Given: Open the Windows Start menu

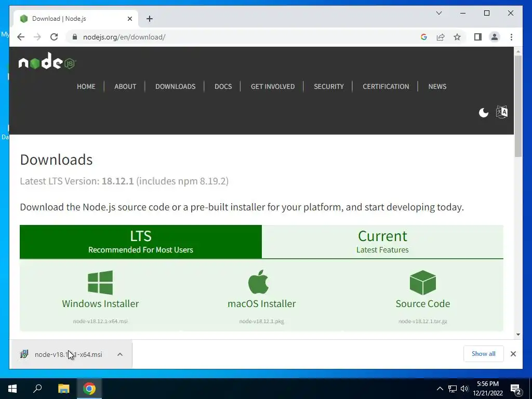Looking at the screenshot, I should click(x=12, y=389).
